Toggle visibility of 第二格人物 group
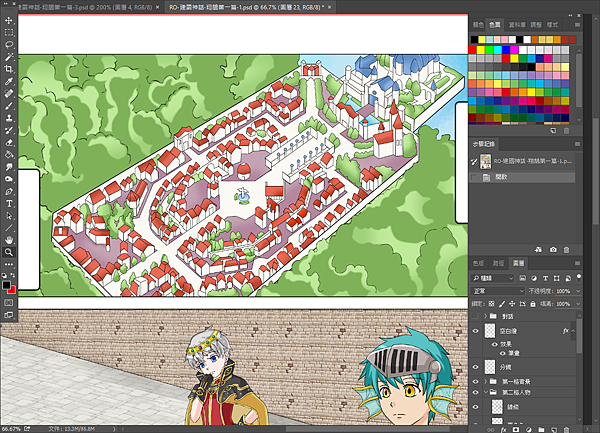 click(x=476, y=392)
